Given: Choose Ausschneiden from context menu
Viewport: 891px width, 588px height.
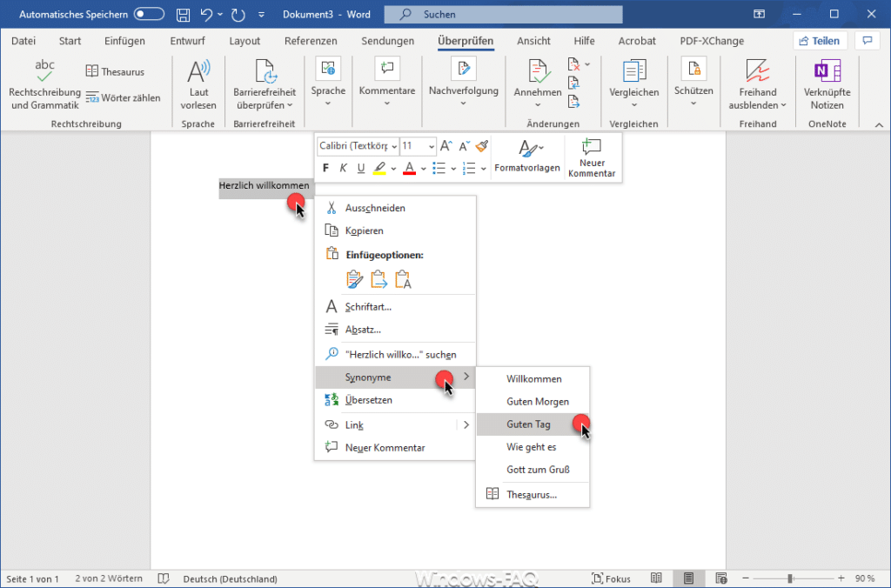Looking at the screenshot, I should point(395,208).
